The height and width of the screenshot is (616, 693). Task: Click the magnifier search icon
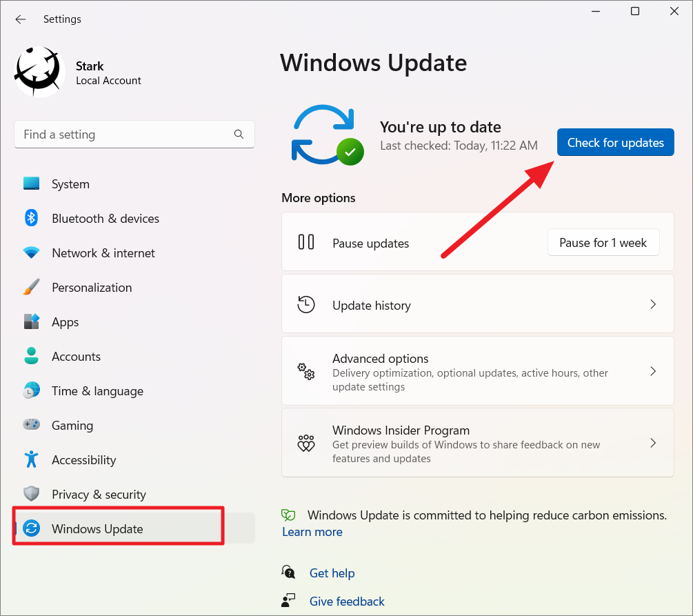[x=239, y=134]
